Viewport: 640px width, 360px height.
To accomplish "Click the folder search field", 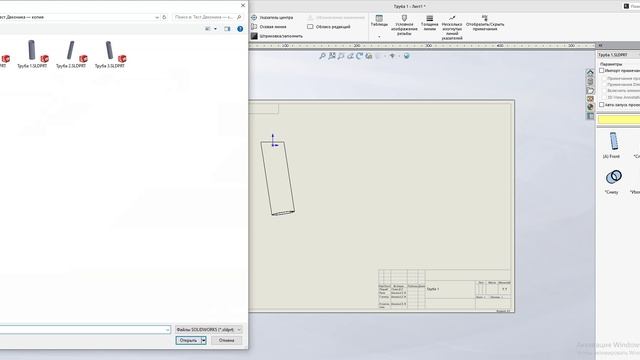I will click(208, 17).
